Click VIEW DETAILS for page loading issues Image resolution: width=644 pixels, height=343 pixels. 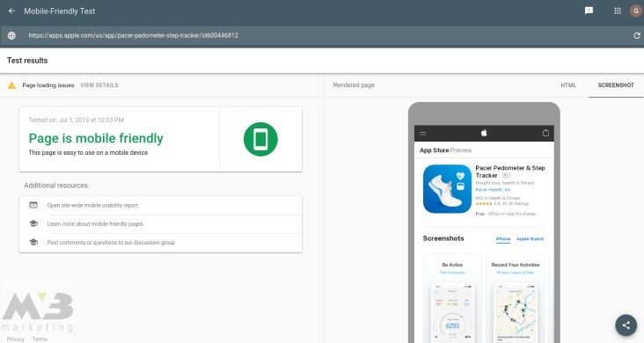[99, 85]
